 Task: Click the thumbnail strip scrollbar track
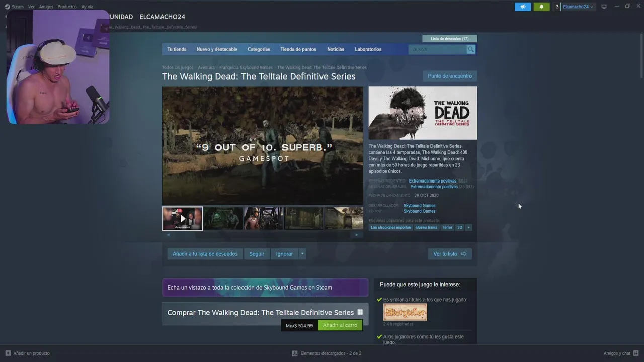(x=262, y=235)
